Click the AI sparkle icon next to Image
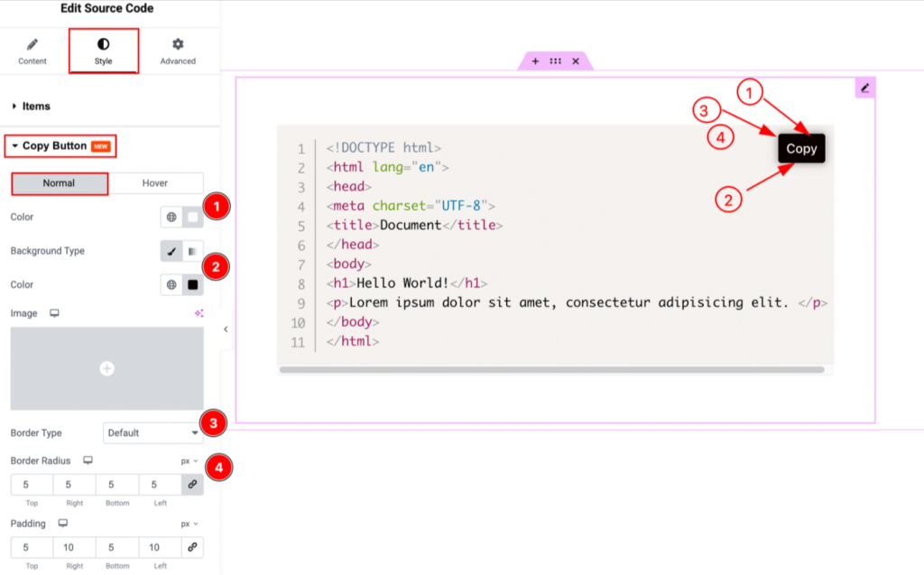 tap(199, 311)
